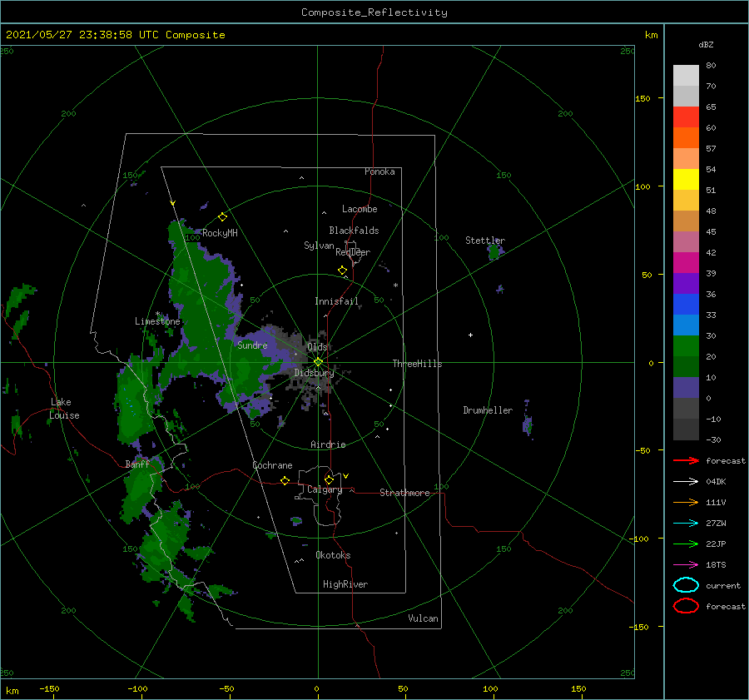This screenshot has height=700, width=749.
Task: Click the yellow diamond marker above Calgary label
Action: coord(329,479)
